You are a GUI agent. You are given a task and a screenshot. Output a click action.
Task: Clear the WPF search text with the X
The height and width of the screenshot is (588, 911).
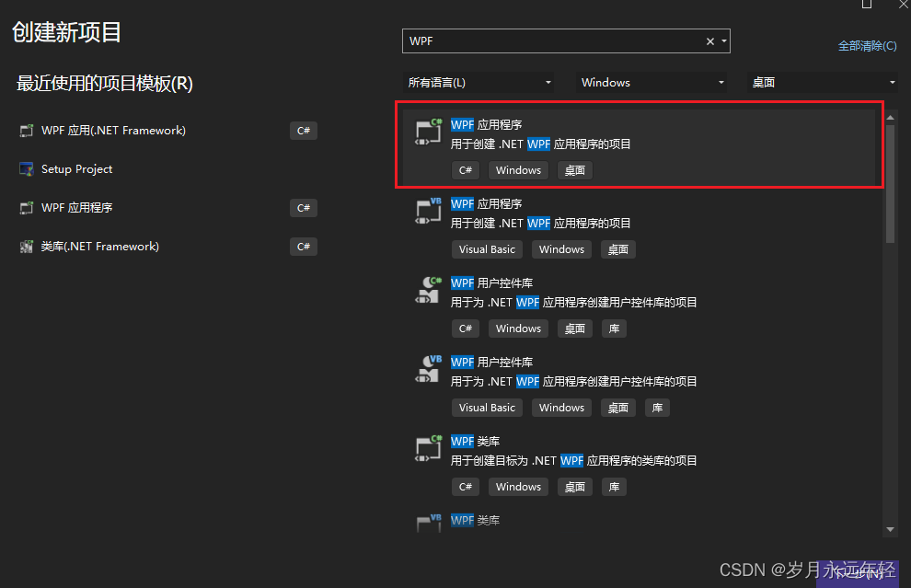[x=710, y=41]
